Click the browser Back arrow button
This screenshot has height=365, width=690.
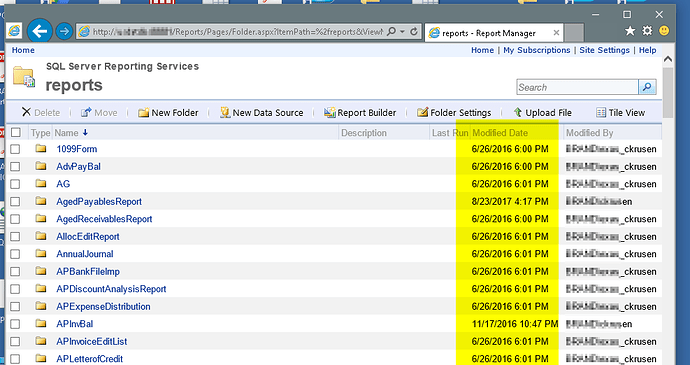[40, 31]
